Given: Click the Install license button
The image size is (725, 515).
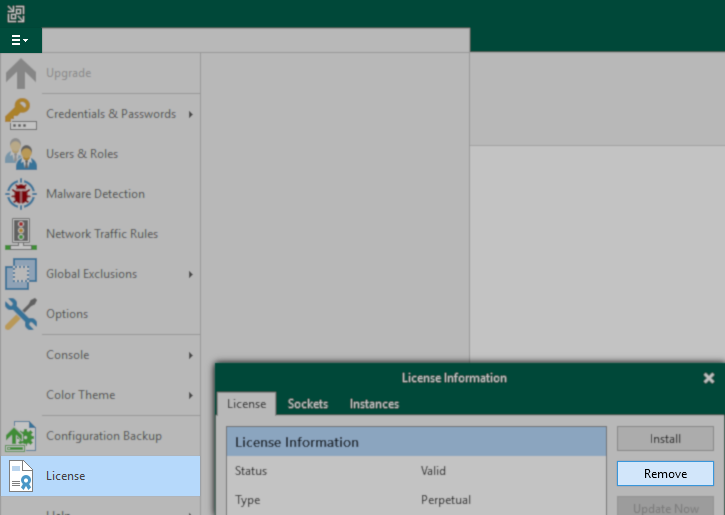Looking at the screenshot, I should pyautogui.click(x=665, y=439).
